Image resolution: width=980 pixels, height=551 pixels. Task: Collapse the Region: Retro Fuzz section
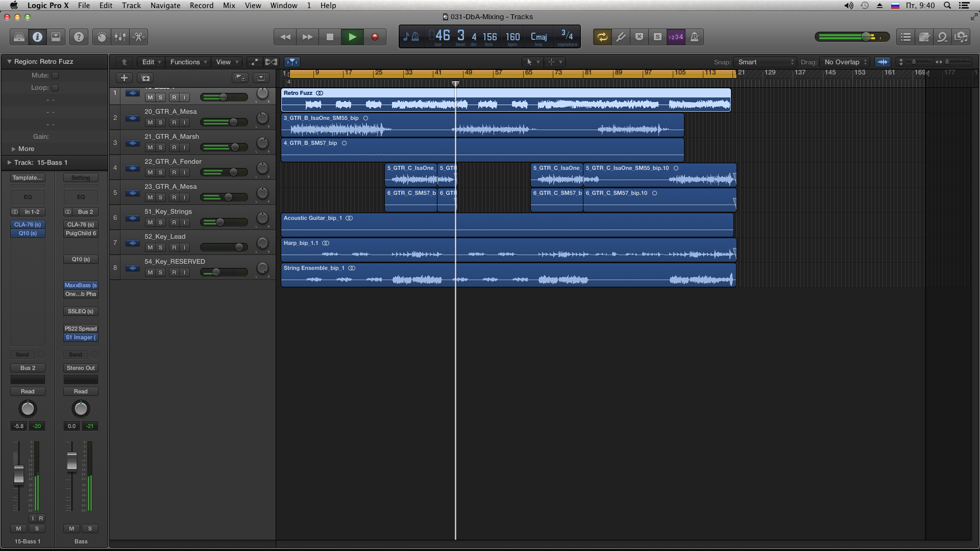9,61
